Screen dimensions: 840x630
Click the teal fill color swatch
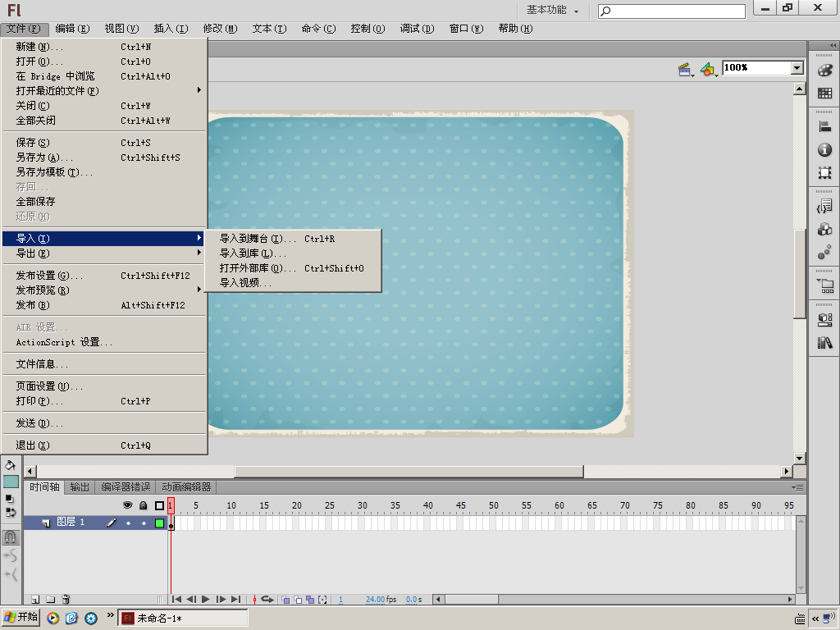point(11,482)
